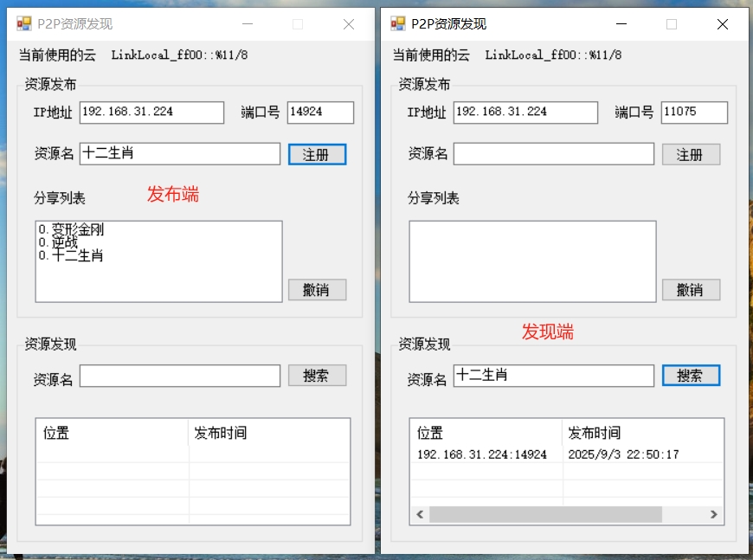
Task: Click the port field showing 14924
Action: [x=319, y=113]
